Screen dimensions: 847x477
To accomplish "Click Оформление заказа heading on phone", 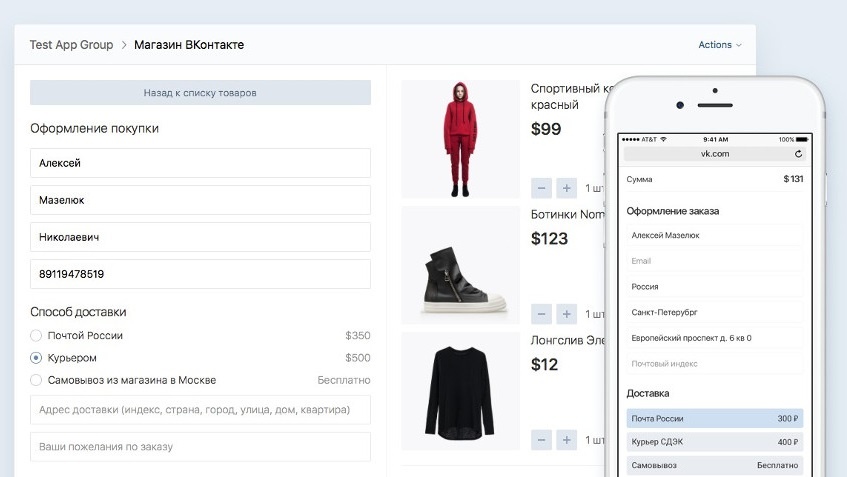I will click(673, 211).
